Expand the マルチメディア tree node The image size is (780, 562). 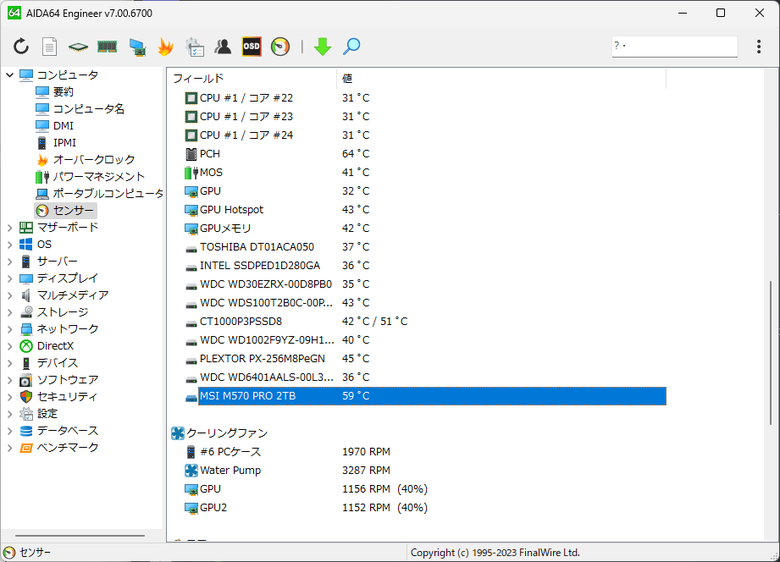[9, 295]
